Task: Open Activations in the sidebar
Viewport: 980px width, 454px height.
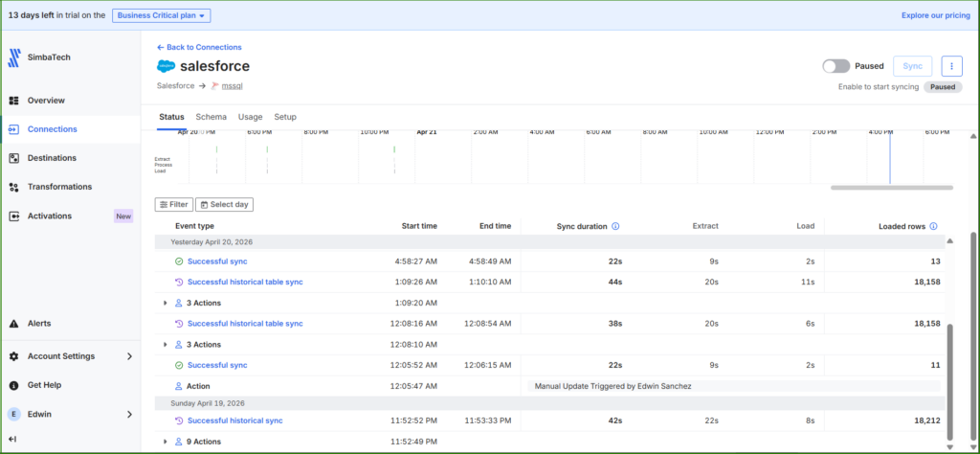Action: click(x=50, y=216)
